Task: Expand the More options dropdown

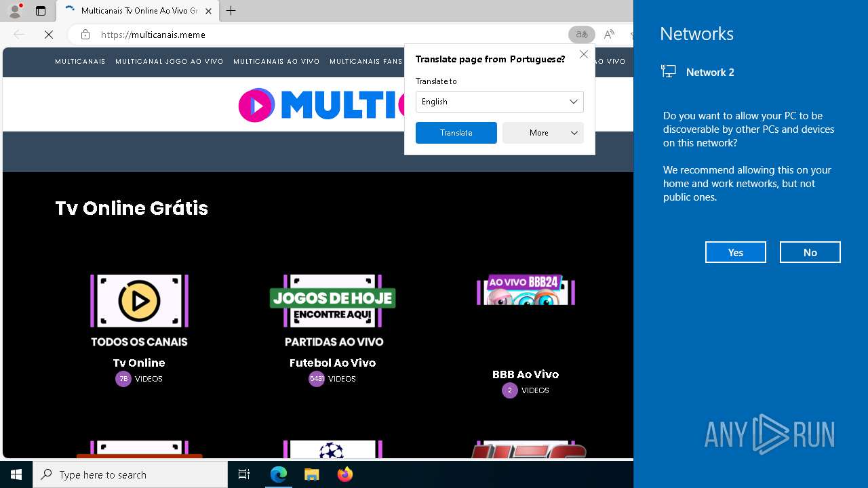Action: point(542,133)
